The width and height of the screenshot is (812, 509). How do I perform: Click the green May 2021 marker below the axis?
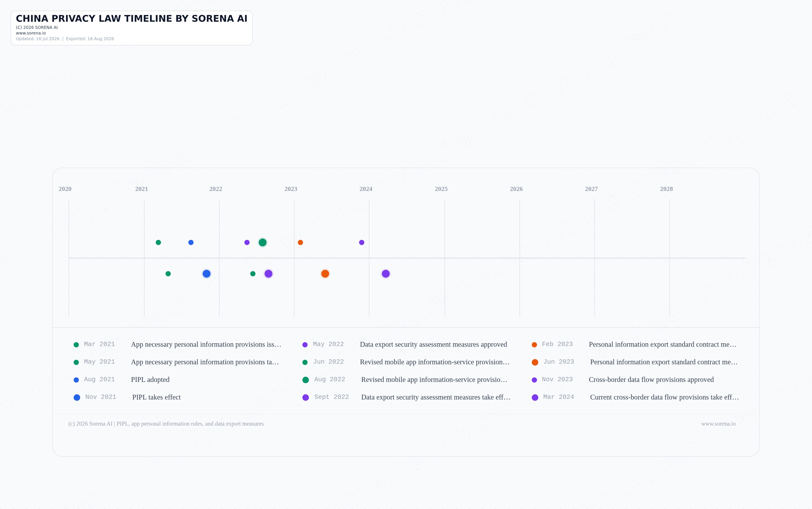click(168, 274)
